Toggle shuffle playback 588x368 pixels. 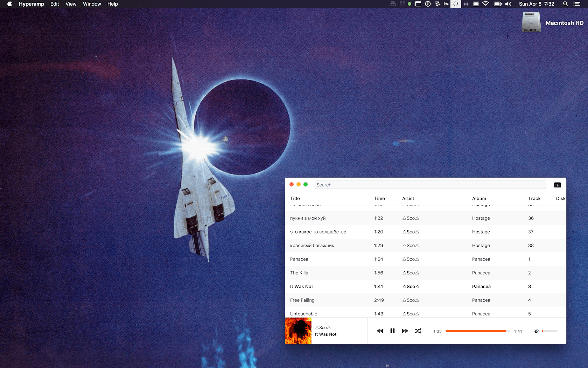[418, 331]
